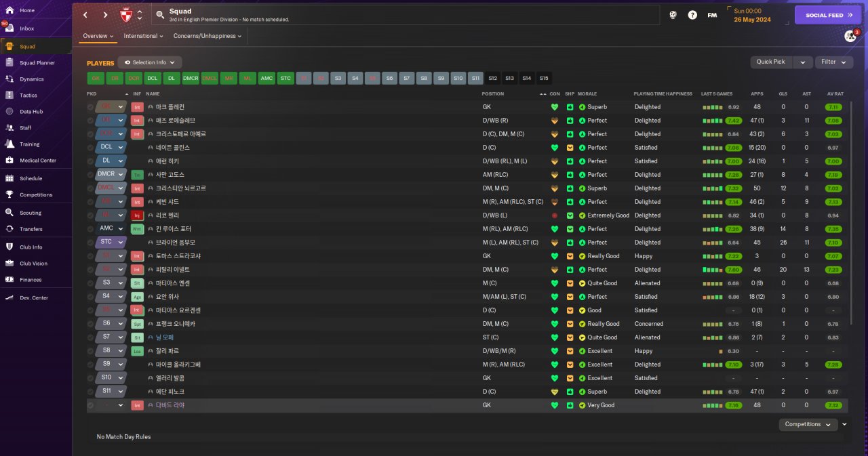Screen dimensions: 868x456
Task: Open the Inbox sidebar icon
Action: (x=9, y=28)
